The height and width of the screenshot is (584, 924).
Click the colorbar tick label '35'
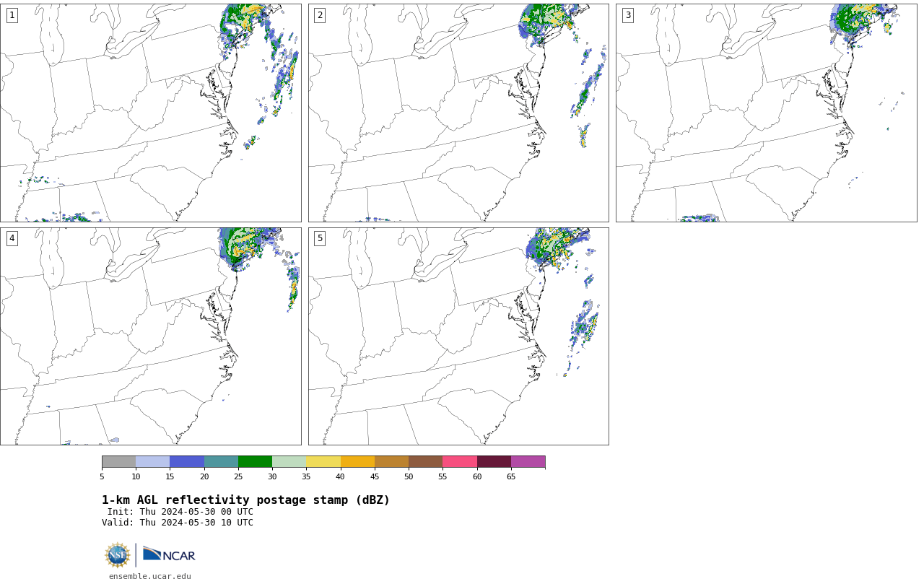pos(306,476)
